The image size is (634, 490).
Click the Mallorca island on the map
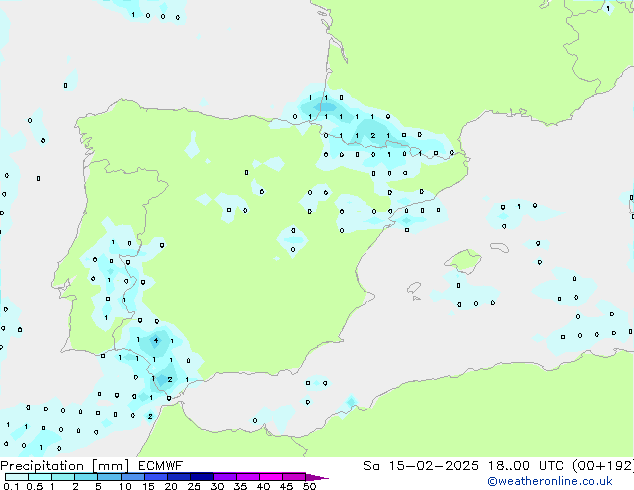[x=464, y=260]
